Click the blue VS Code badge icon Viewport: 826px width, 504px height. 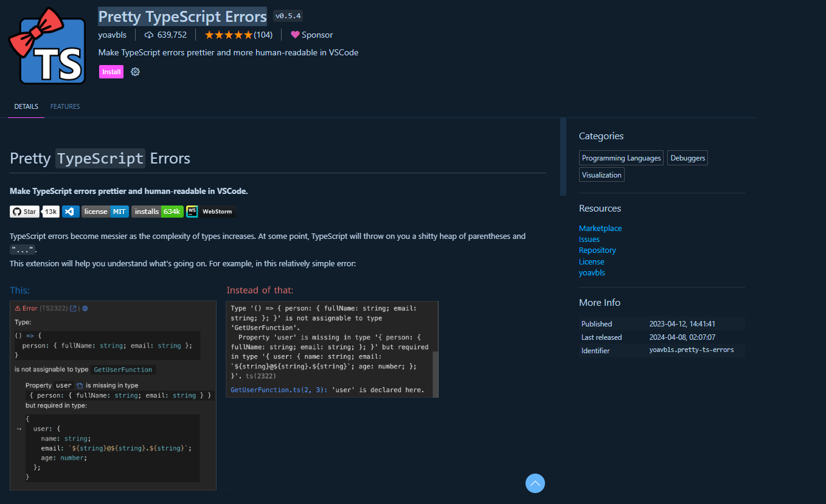point(70,211)
